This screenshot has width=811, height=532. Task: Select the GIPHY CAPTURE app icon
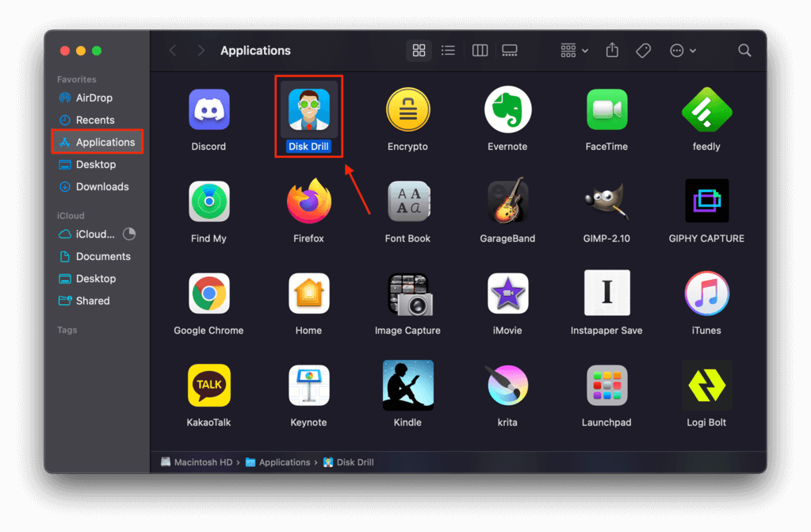tap(706, 201)
